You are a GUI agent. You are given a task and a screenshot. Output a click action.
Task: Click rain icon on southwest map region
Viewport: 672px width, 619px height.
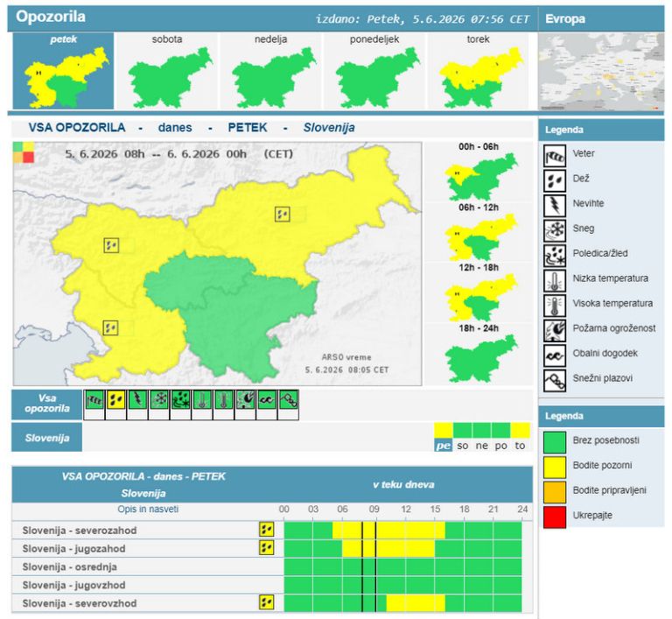(x=110, y=328)
